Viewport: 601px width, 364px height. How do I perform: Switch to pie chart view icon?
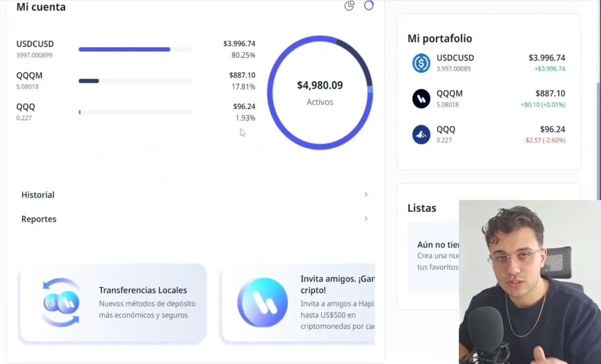tap(350, 6)
